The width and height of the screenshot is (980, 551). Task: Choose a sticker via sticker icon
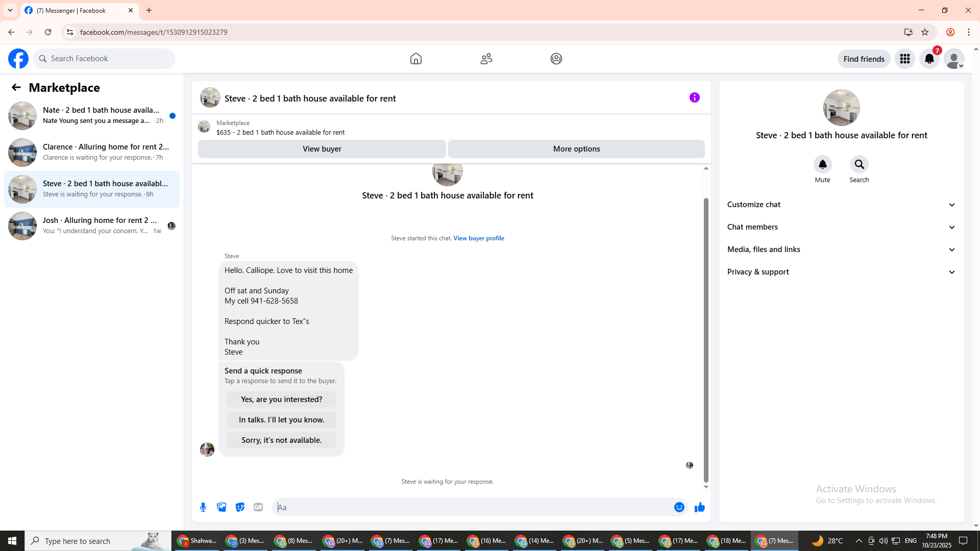click(x=240, y=507)
